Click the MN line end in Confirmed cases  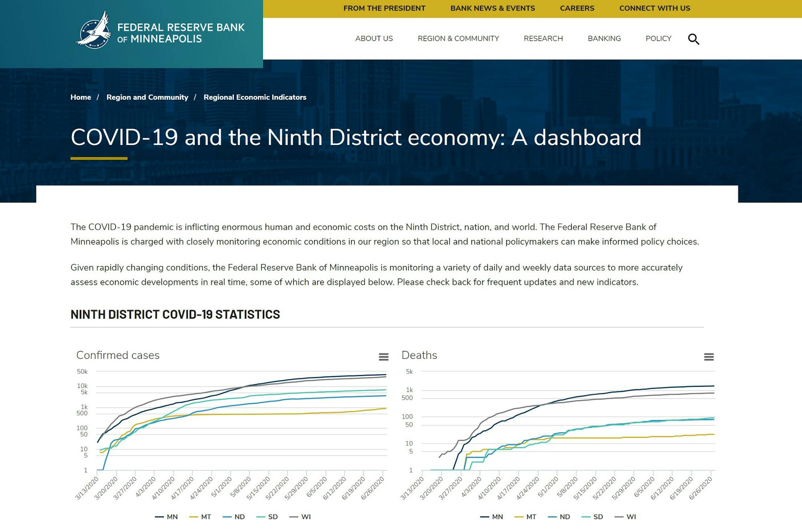point(385,375)
